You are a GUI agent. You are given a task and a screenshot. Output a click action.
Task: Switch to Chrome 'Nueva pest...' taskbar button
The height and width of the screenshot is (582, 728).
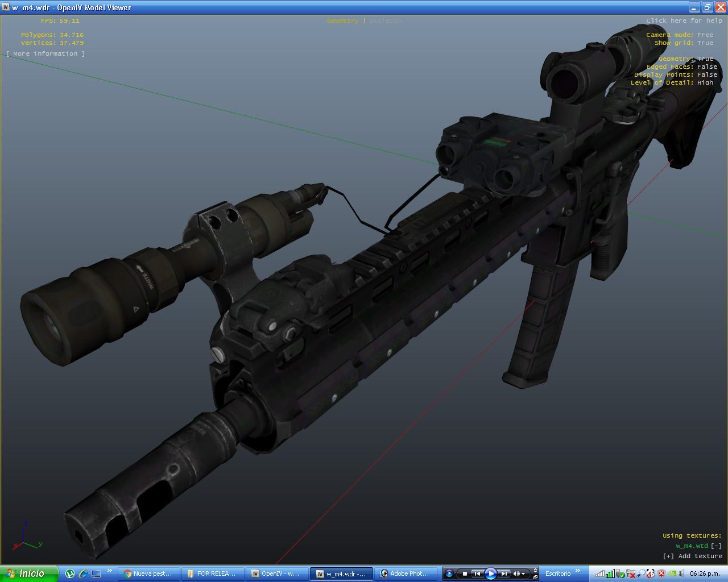coord(150,573)
